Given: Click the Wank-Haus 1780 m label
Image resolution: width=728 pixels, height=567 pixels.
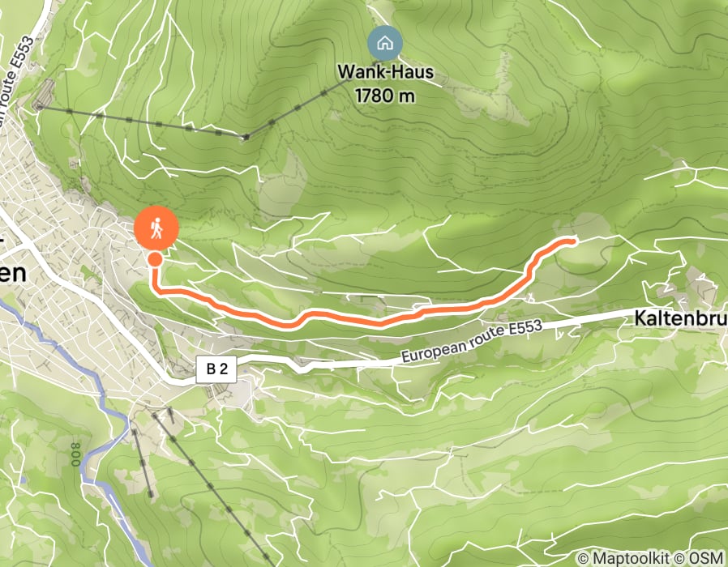Looking at the screenshot, I should pyautogui.click(x=385, y=84).
